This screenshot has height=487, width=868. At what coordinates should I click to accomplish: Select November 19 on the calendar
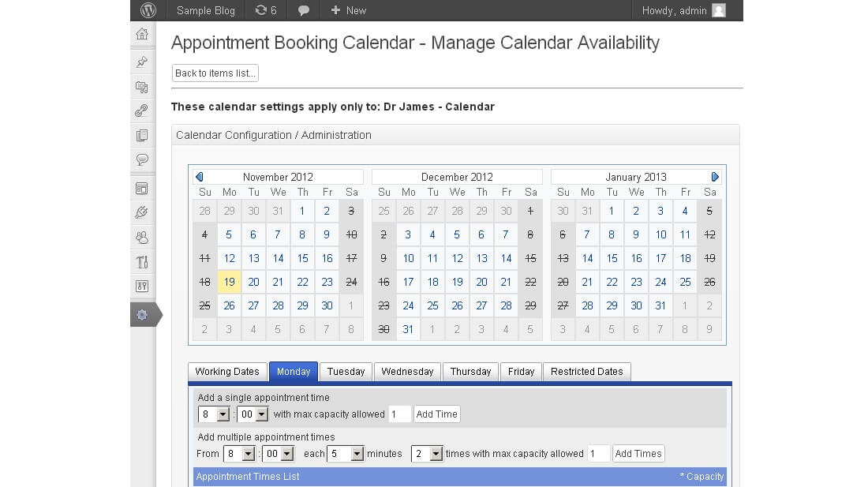coord(229,282)
